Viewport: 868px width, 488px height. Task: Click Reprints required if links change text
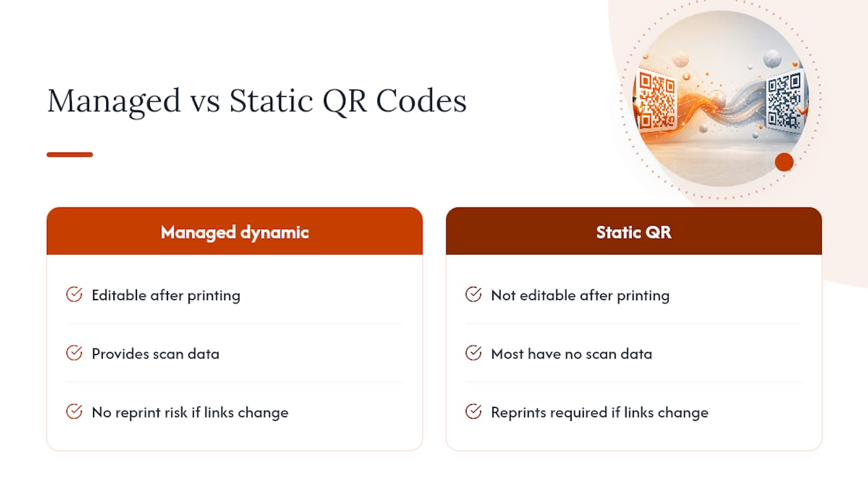599,412
